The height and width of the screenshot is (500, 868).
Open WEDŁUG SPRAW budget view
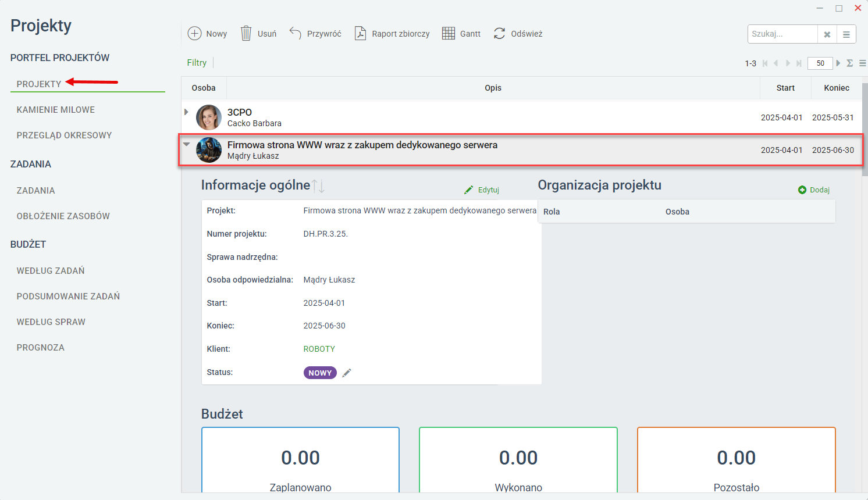[51, 322]
